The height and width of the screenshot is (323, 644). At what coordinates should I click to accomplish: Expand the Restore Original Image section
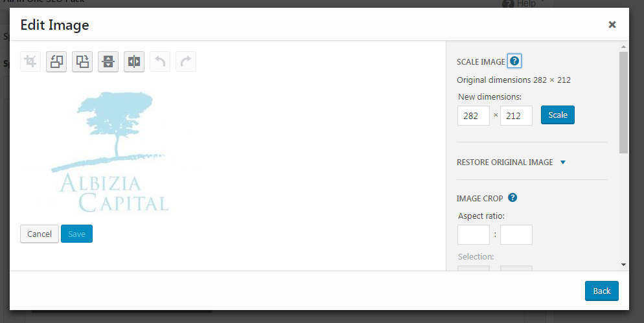(511, 162)
